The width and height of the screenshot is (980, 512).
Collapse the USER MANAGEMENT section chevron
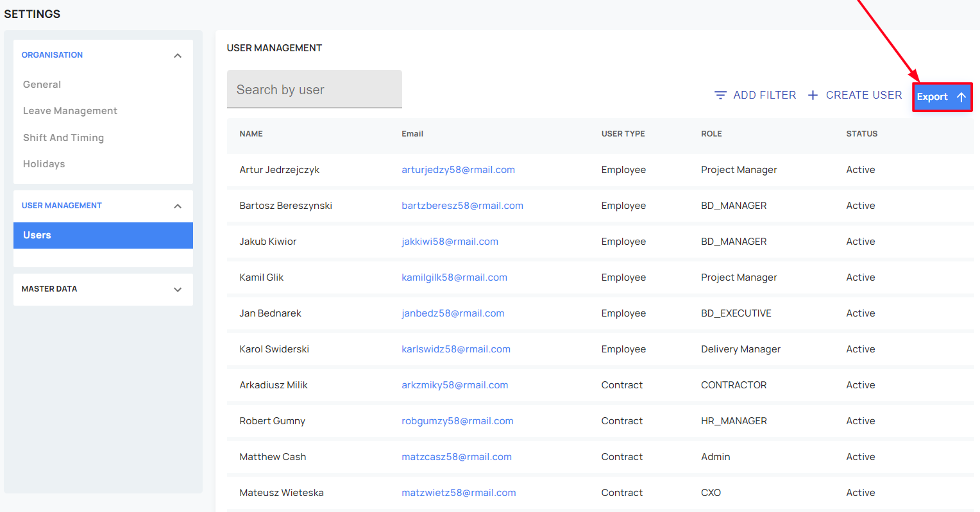click(178, 206)
